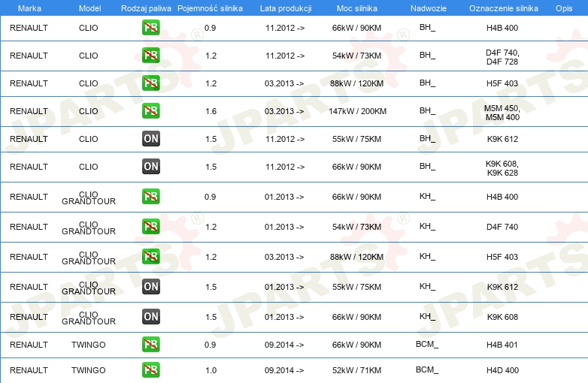Click RENAULT brand in Grandtour K9K 608 row

coord(29,317)
